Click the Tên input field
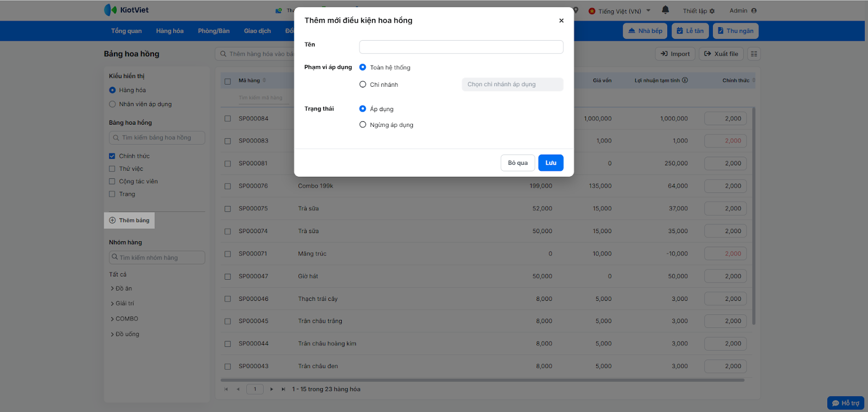The width and height of the screenshot is (868, 412). coord(461,47)
